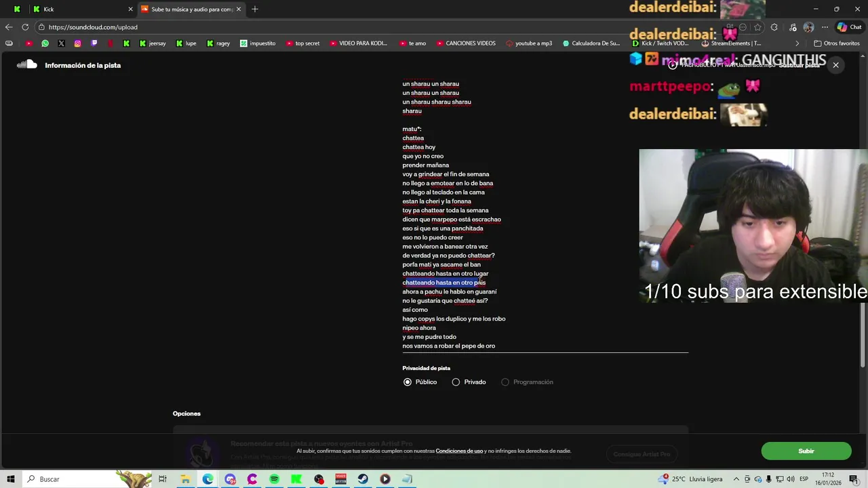Open the impuestito bookmark
This screenshot has height=488, width=868.
(x=258, y=43)
